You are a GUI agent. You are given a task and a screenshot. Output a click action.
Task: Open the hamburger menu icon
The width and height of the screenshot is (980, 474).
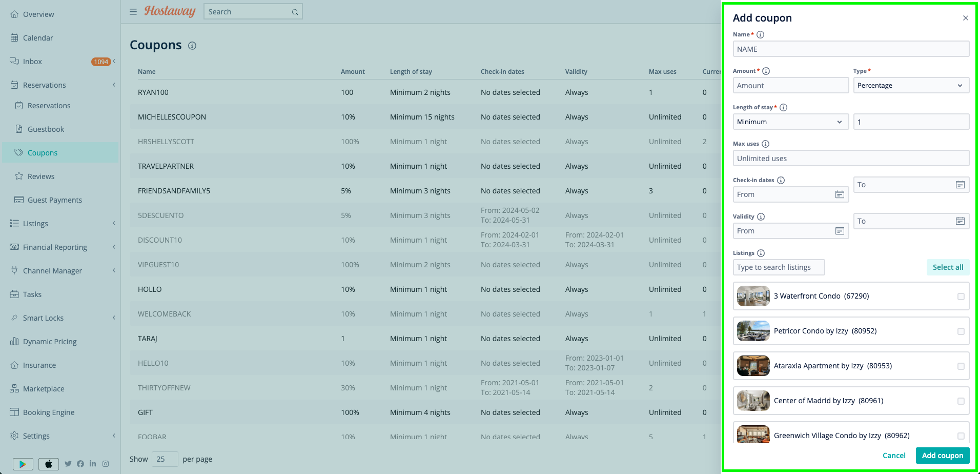(133, 12)
